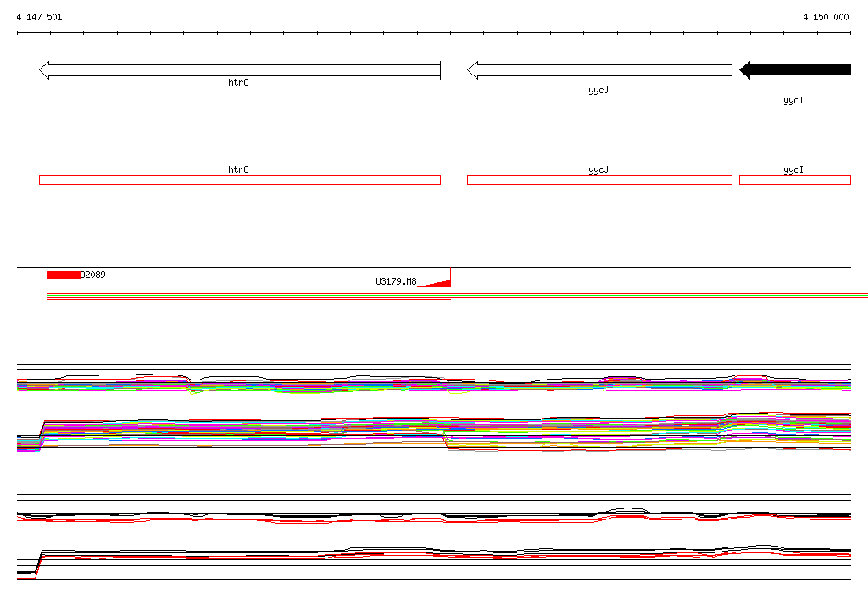868x605 pixels.
Task: Click yycJ label above the red box
Action: click(598, 170)
